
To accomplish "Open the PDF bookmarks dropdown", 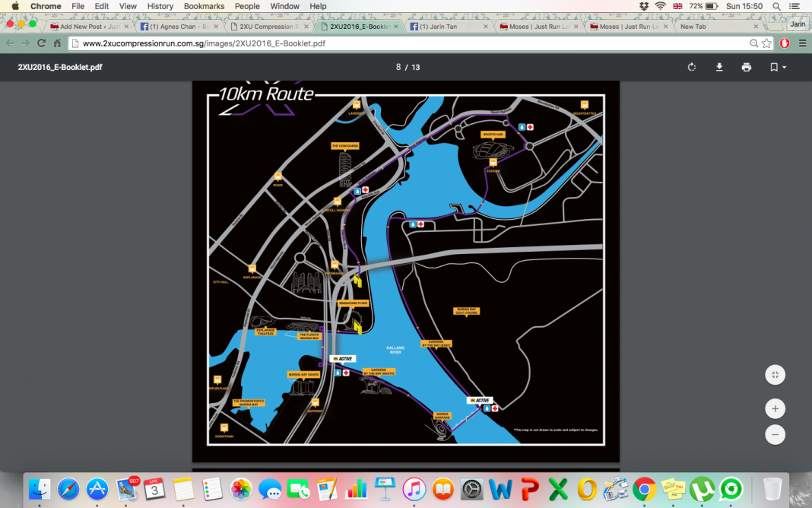I will 778,67.
